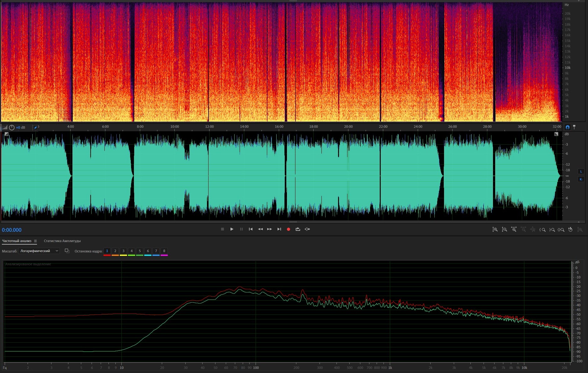This screenshot has height=373, width=588.
Task: Open Частотный анализ panel menu
Action: coord(35,241)
